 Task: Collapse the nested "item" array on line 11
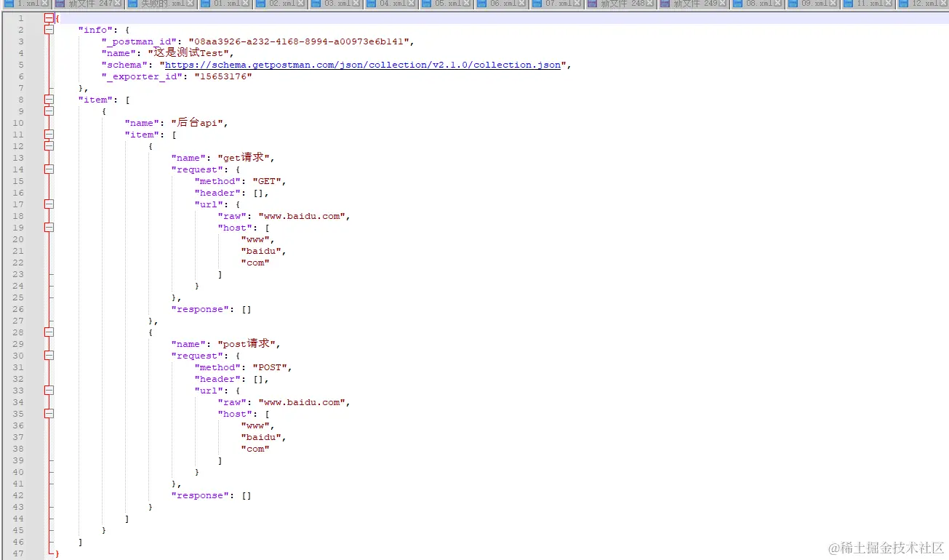[49, 135]
